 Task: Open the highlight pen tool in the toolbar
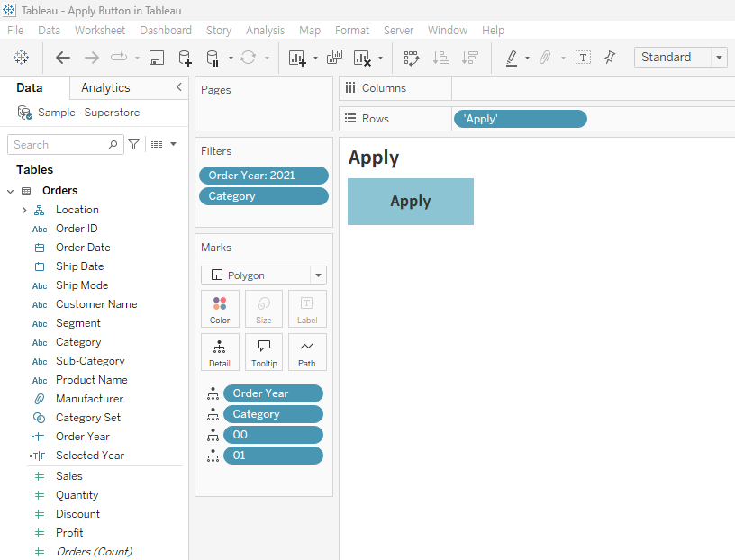pyautogui.click(x=512, y=57)
